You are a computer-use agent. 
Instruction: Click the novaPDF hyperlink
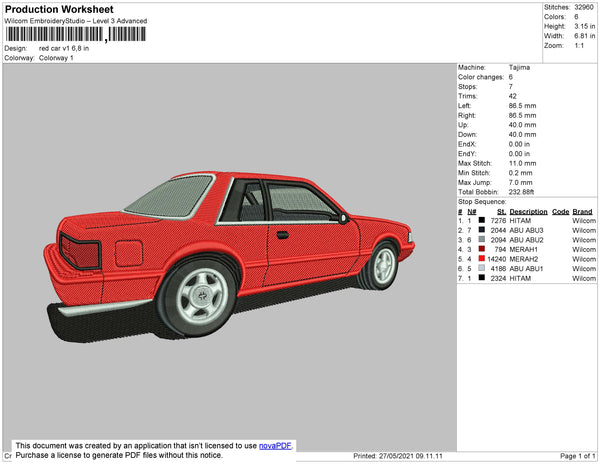[x=276, y=445]
